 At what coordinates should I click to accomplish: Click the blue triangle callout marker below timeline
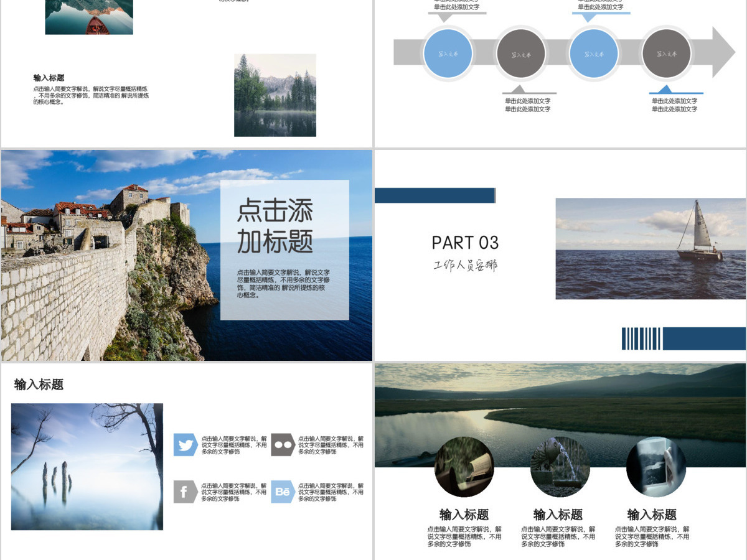[x=665, y=89]
